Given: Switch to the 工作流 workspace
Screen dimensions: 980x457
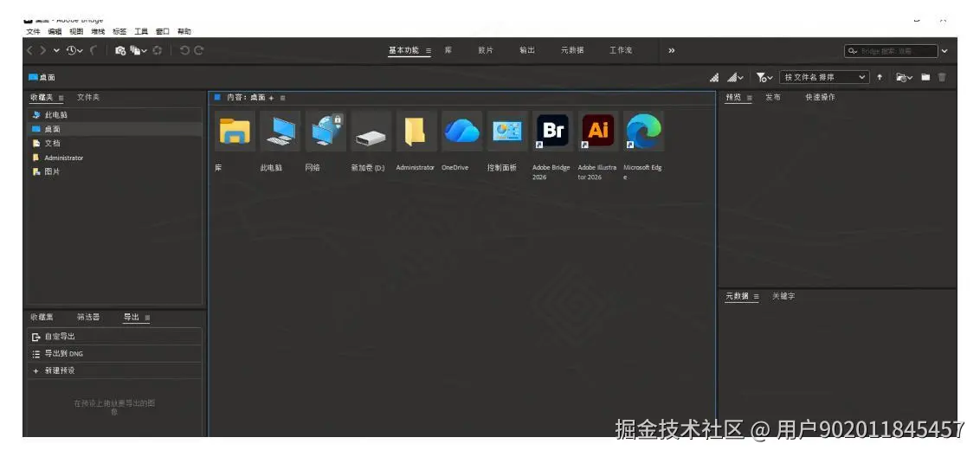Looking at the screenshot, I should (x=621, y=51).
